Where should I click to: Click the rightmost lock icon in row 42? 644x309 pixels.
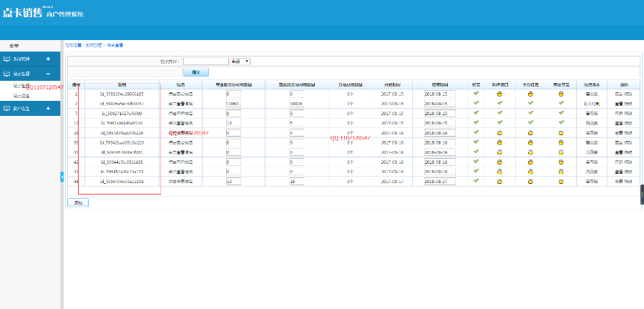point(561,162)
